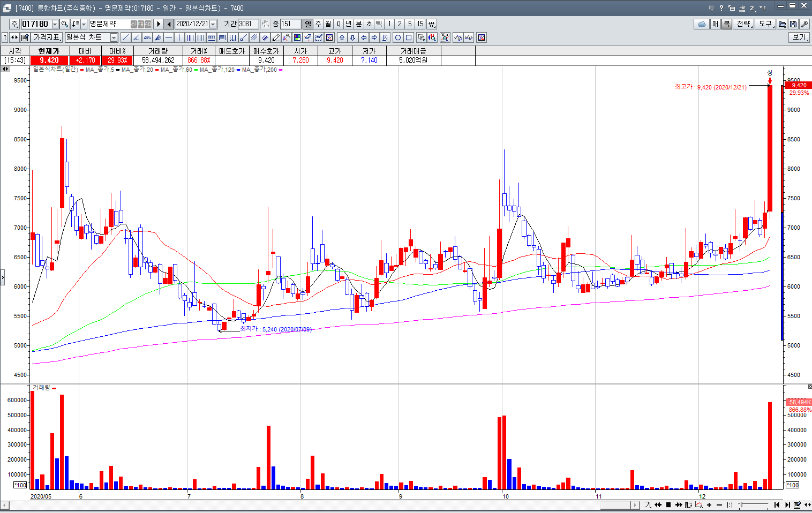Select the up arrow marker tool
812x513 pixels.
342,37
